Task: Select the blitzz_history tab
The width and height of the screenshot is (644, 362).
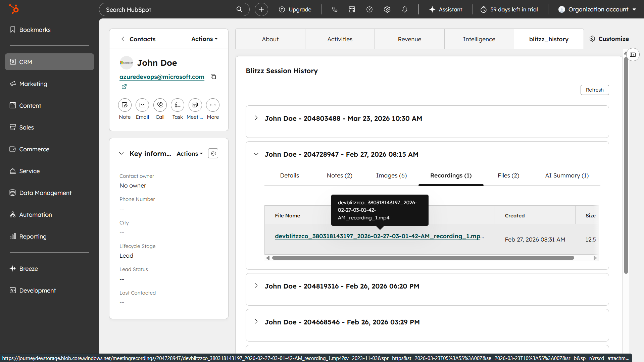Action: pos(549,39)
